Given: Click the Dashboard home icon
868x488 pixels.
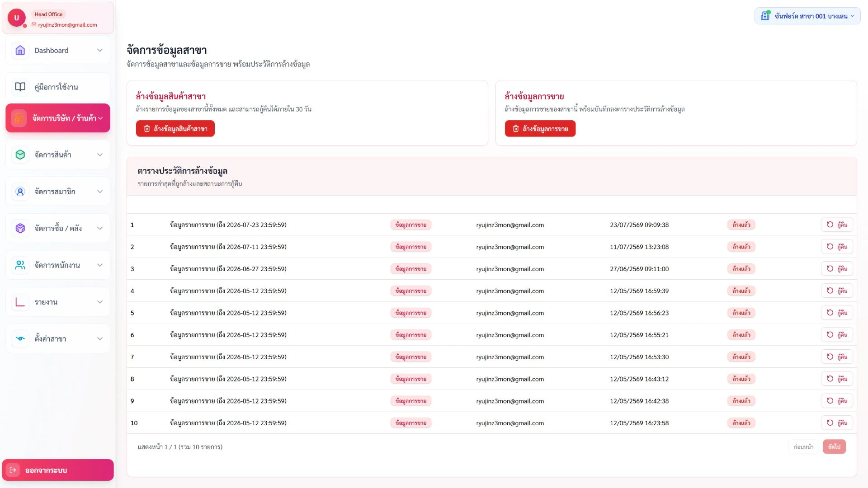Looking at the screenshot, I should click(20, 51).
